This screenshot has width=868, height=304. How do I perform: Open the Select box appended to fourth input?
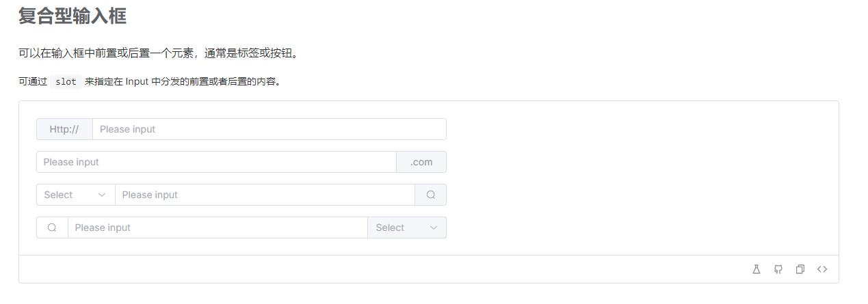pos(407,227)
